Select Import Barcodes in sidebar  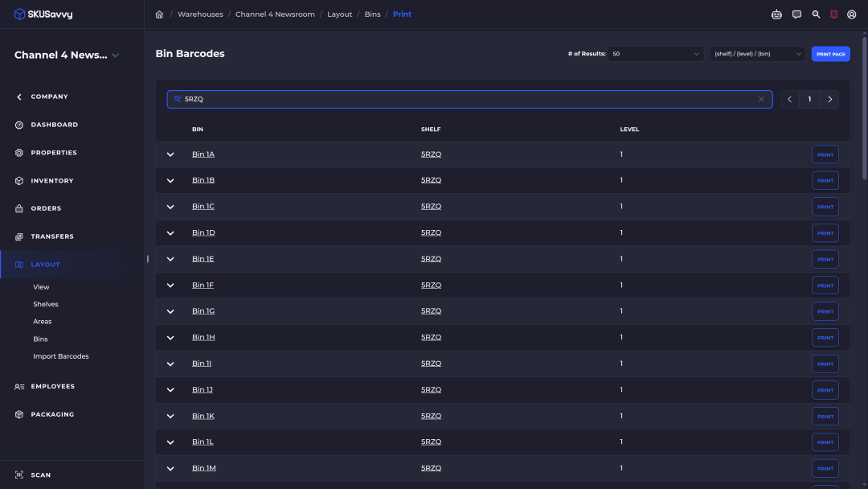point(61,356)
